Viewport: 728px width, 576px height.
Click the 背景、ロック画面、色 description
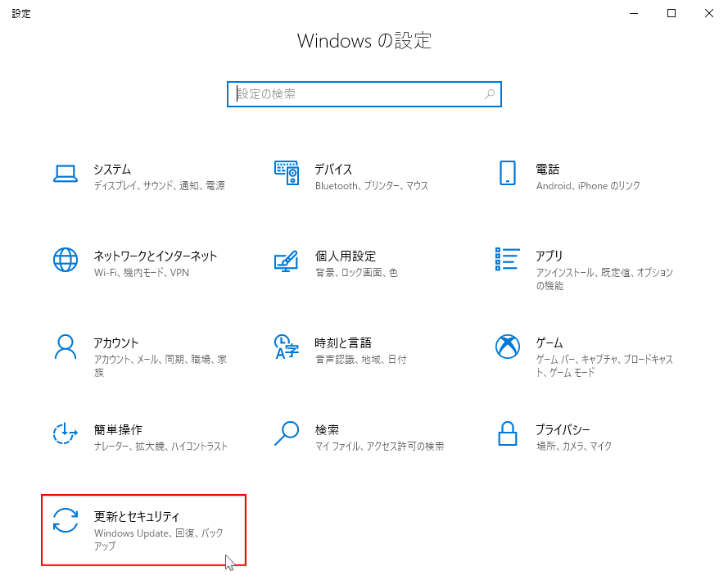[x=356, y=273]
